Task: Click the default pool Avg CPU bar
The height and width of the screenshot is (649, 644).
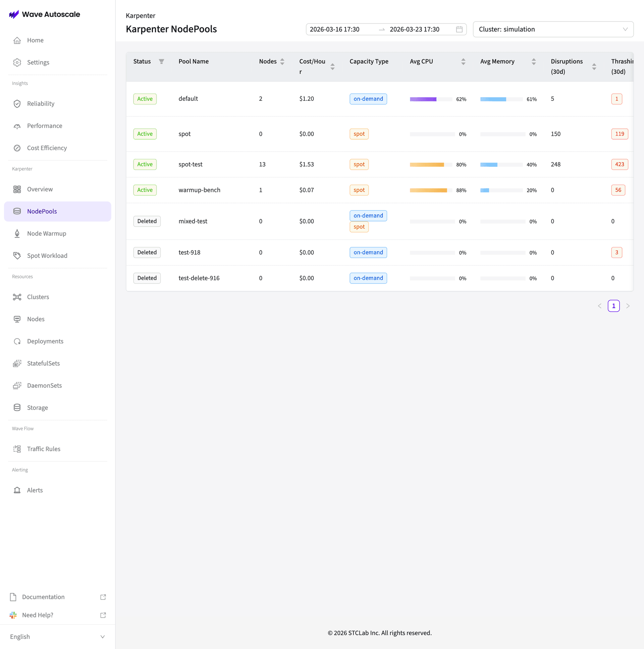Action: click(x=431, y=99)
